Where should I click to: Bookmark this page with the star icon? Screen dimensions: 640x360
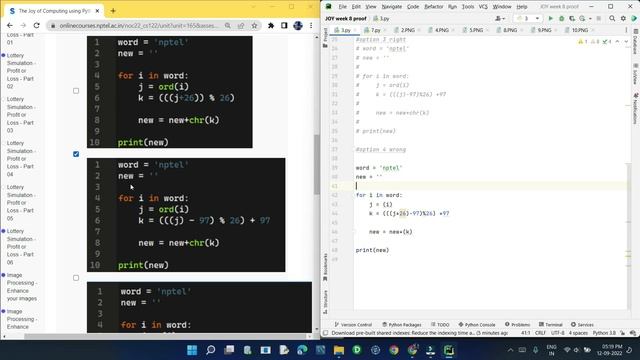(x=254, y=25)
